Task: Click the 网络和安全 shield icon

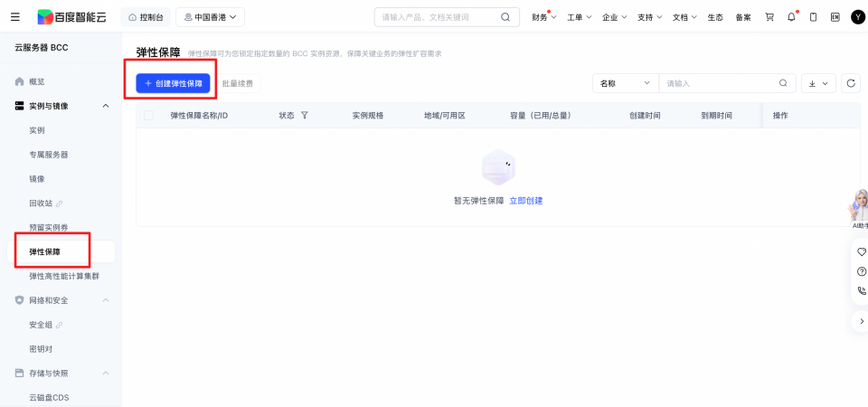Action: [x=19, y=300]
